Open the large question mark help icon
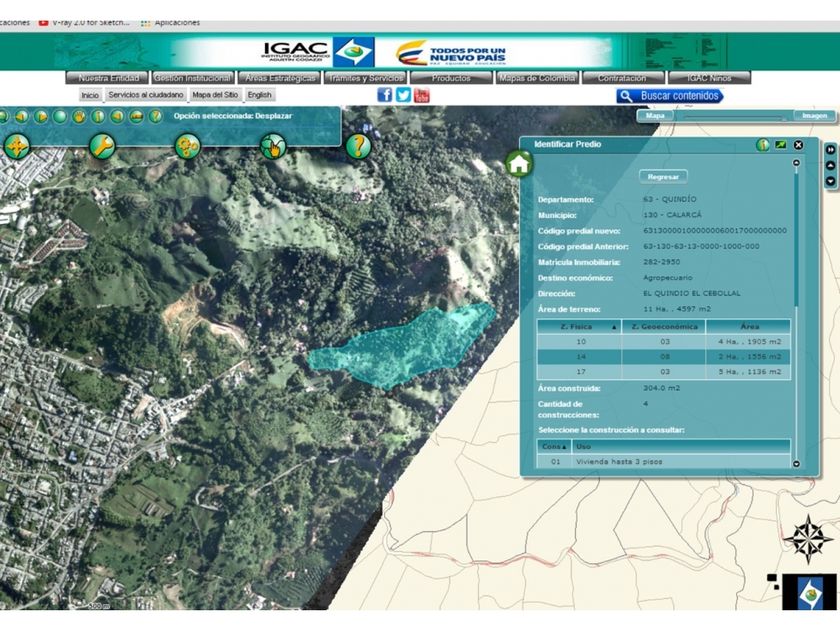Image resolution: width=840 pixels, height=630 pixels. point(358,147)
